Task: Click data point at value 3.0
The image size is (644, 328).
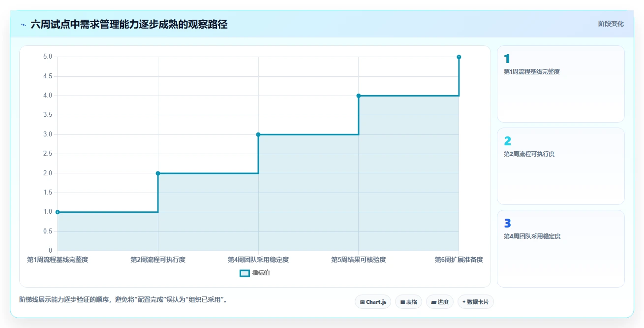Action: click(258, 134)
